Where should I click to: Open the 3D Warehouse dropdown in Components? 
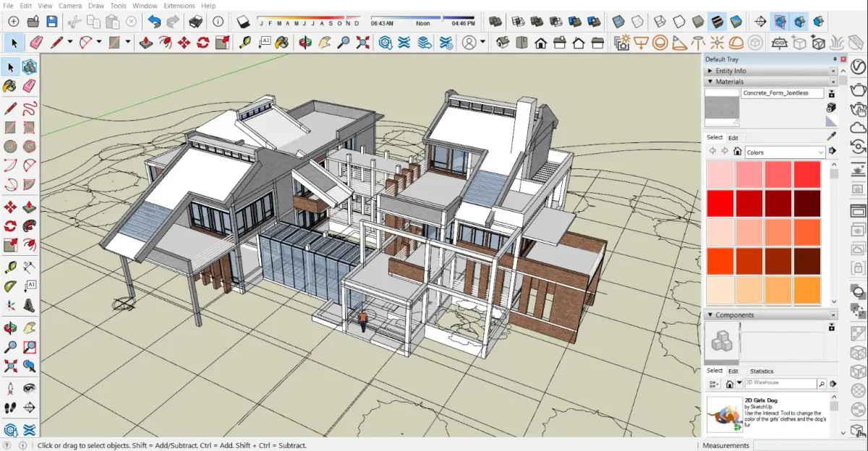click(x=739, y=383)
